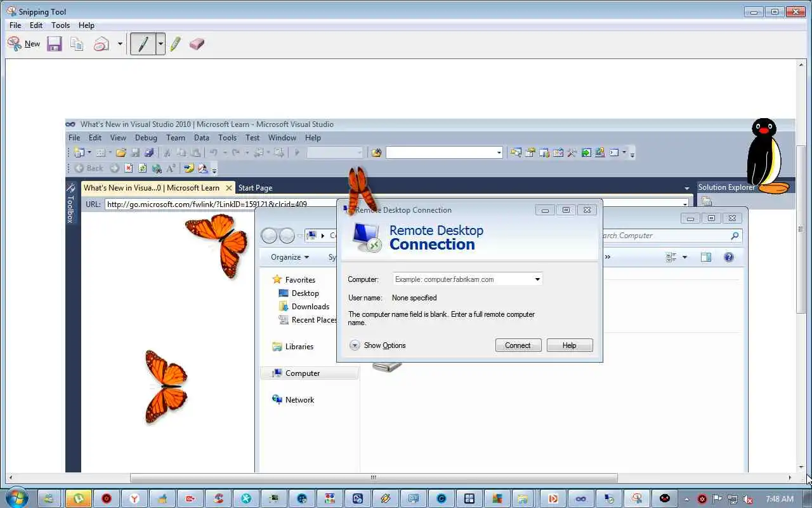
Task: Click the Change your view icon in Explorer
Action: point(671,257)
